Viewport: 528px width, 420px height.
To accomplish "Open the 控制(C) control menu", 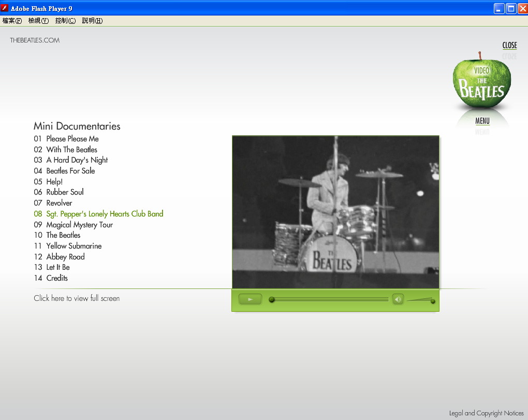I will (x=65, y=21).
